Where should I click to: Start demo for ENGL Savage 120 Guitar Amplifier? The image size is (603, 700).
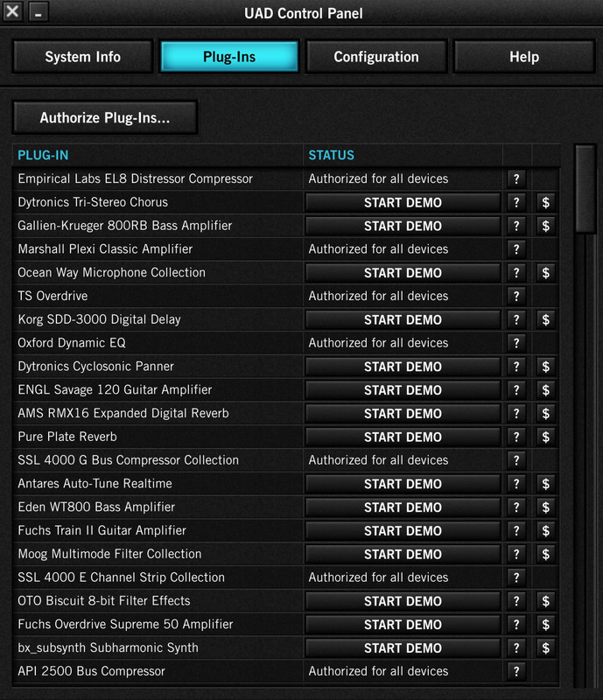[x=403, y=390]
